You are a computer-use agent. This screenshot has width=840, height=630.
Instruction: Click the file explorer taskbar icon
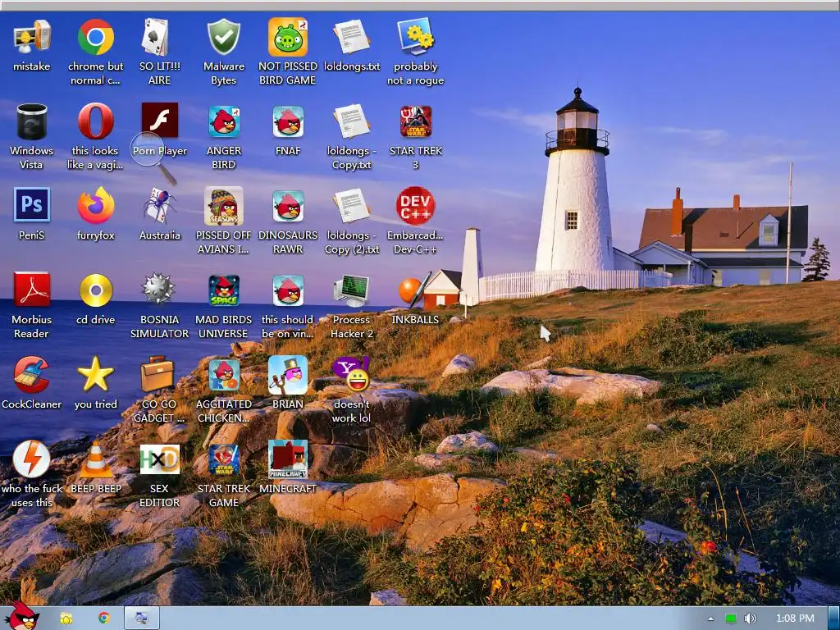pos(66,619)
